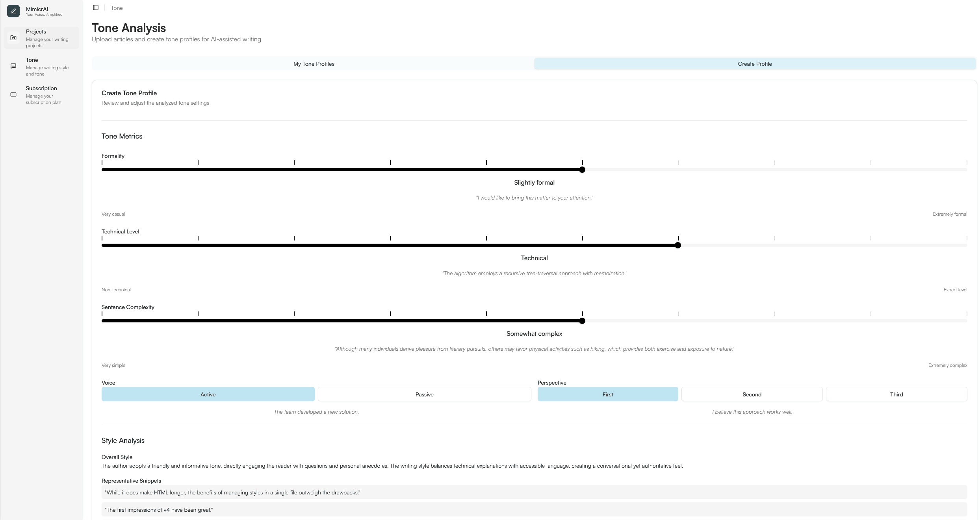Click the Create Tone Profile card title
This screenshot has height=520, width=980.
[129, 93]
